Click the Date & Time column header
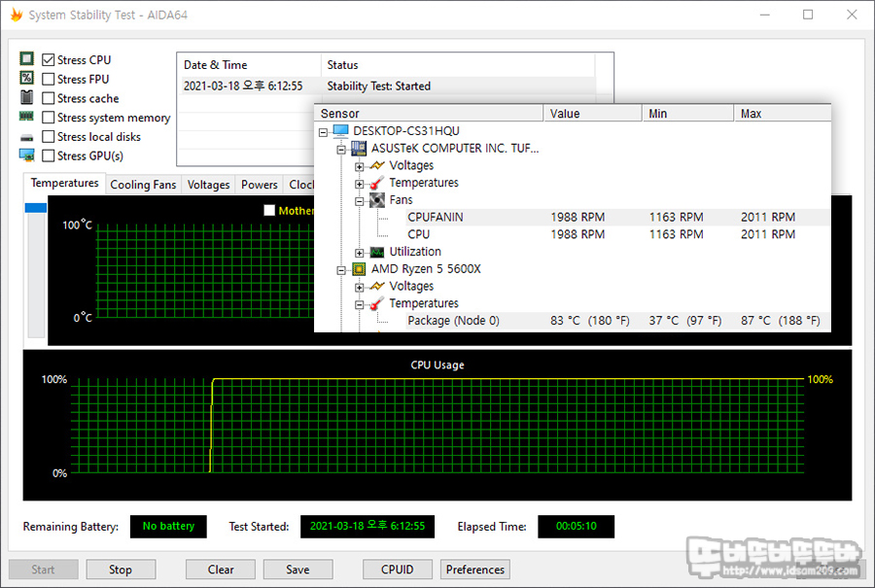The width and height of the screenshot is (875, 588). [249, 65]
